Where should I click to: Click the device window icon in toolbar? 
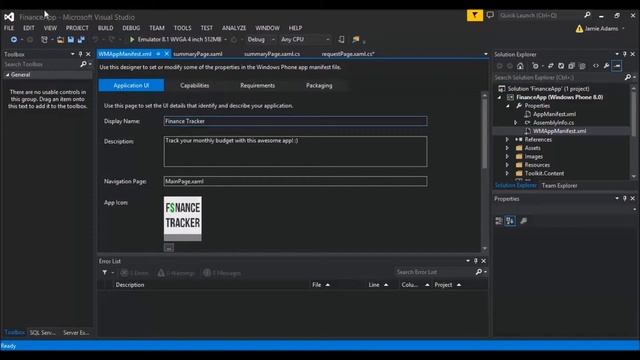(341, 40)
